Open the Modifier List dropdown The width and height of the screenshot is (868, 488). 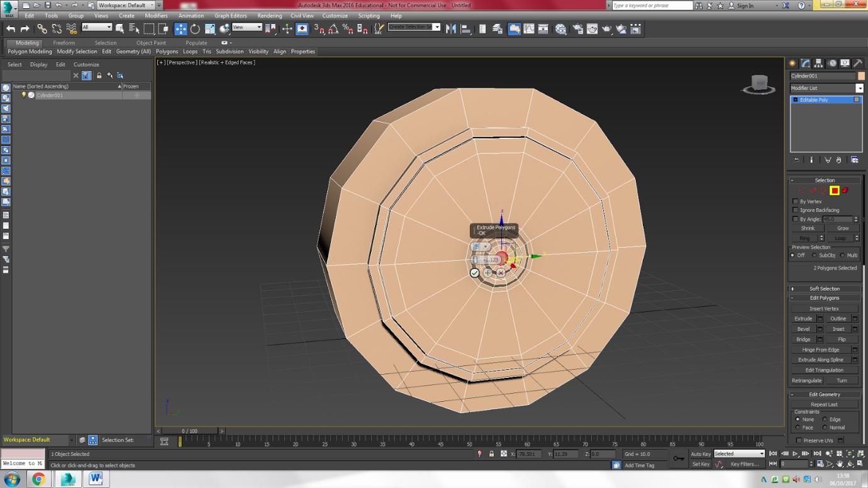pyautogui.click(x=826, y=88)
